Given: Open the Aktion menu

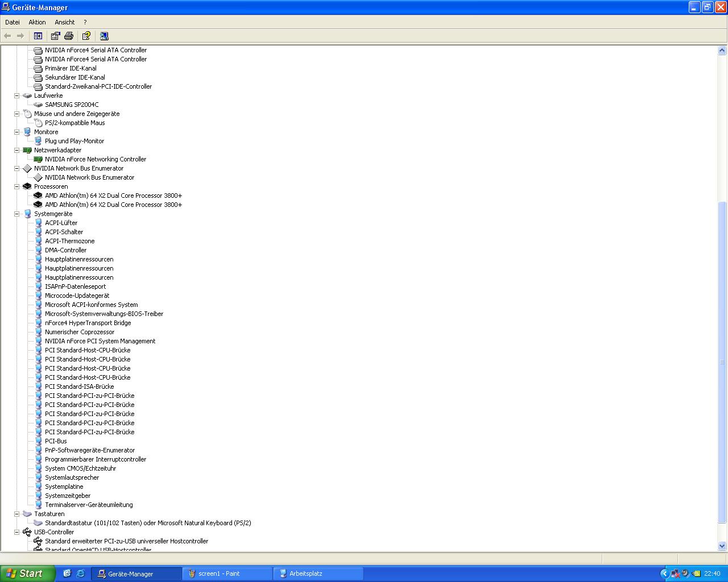Looking at the screenshot, I should (x=37, y=22).
